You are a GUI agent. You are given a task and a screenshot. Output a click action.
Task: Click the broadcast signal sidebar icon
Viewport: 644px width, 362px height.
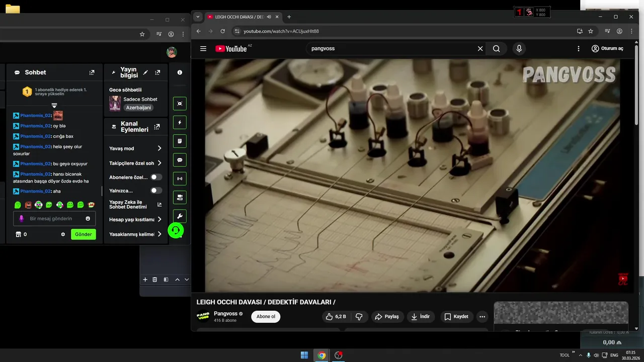coord(180,178)
